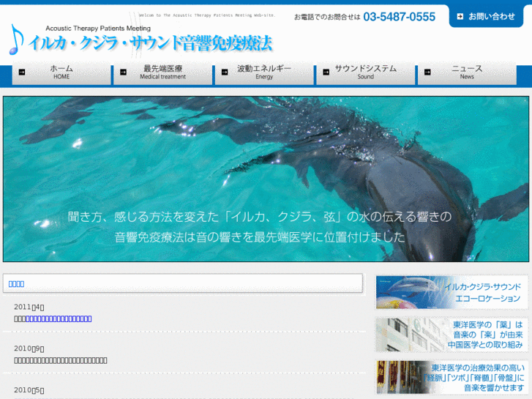Click the phone number 03-5487-0555
Viewport: 532px width, 399px height.
click(x=399, y=17)
